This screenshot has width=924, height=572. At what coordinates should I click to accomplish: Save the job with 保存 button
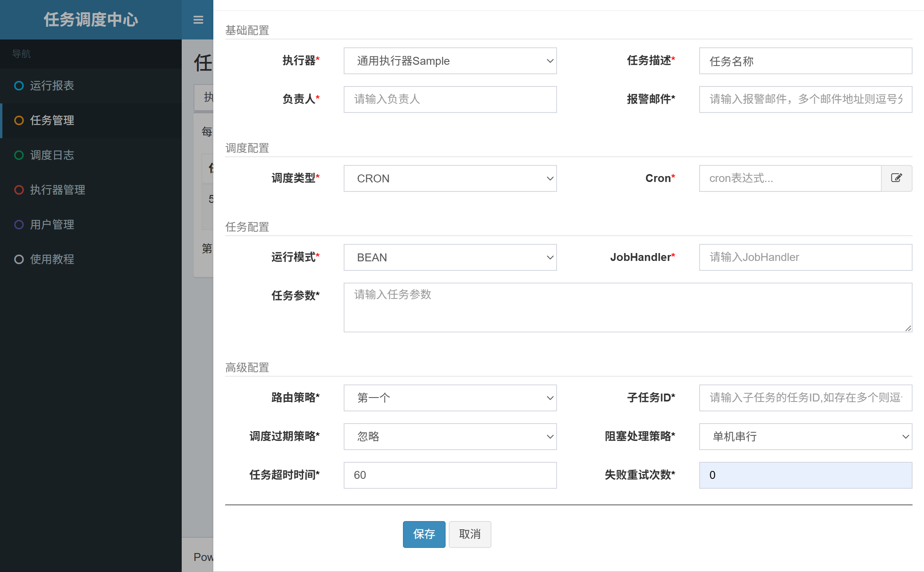(x=424, y=534)
